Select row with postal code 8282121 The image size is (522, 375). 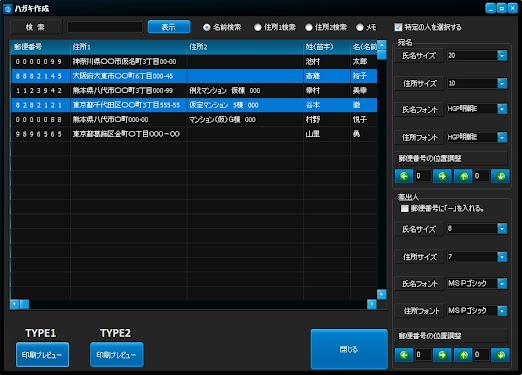(194, 105)
